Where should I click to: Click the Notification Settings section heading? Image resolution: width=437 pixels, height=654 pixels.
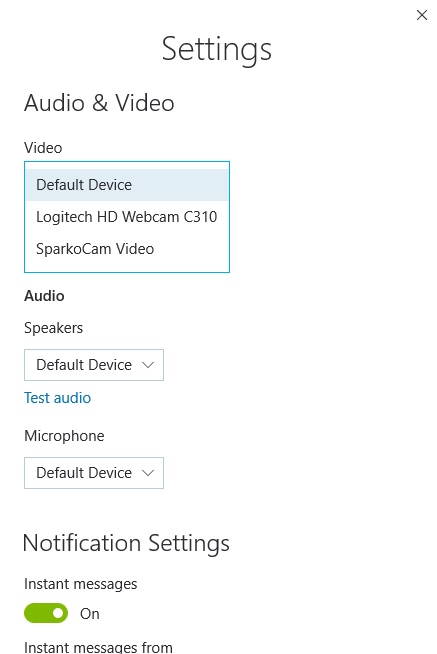click(x=126, y=543)
